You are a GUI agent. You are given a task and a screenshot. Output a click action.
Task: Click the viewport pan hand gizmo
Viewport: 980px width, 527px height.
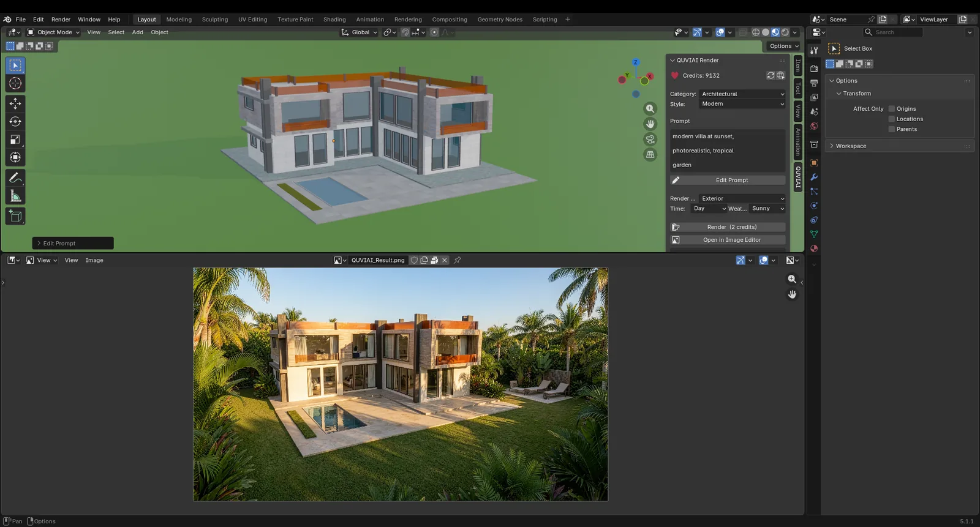coord(650,124)
